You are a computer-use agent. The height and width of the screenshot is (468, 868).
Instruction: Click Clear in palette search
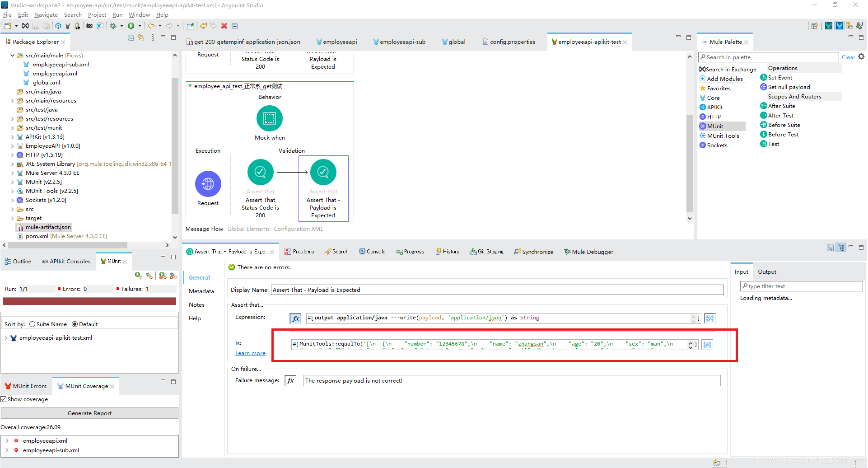coord(848,57)
